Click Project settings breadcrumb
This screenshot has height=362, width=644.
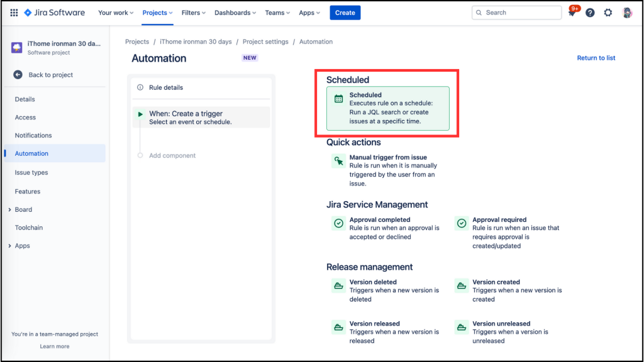265,42
